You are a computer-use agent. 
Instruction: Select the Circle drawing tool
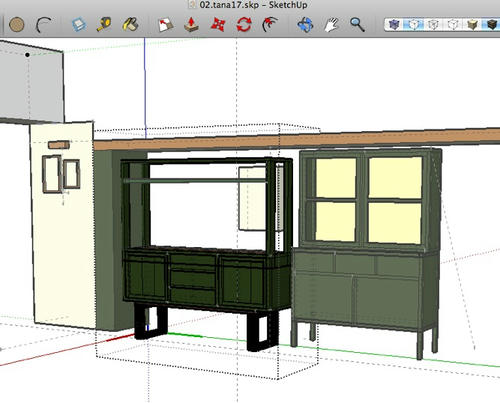(x=17, y=25)
